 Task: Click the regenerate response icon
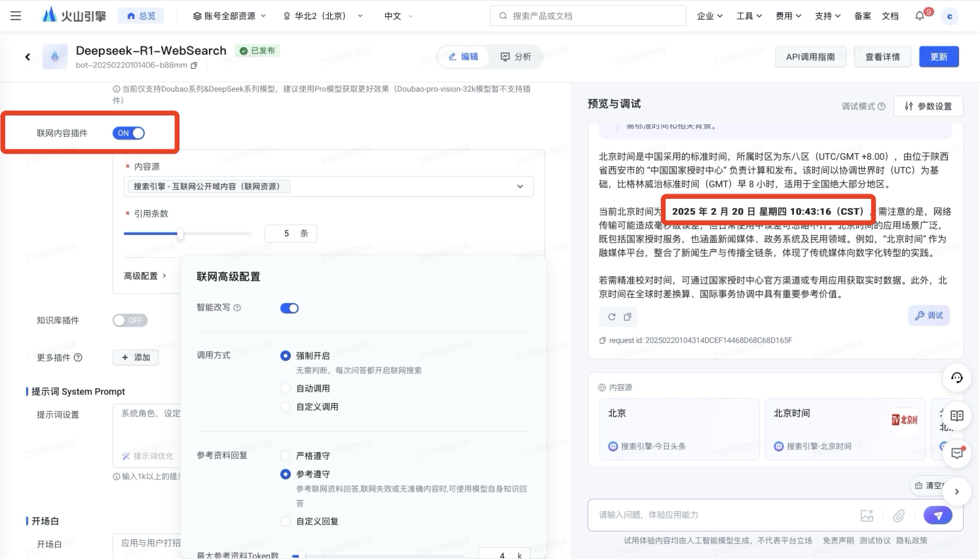tap(611, 317)
